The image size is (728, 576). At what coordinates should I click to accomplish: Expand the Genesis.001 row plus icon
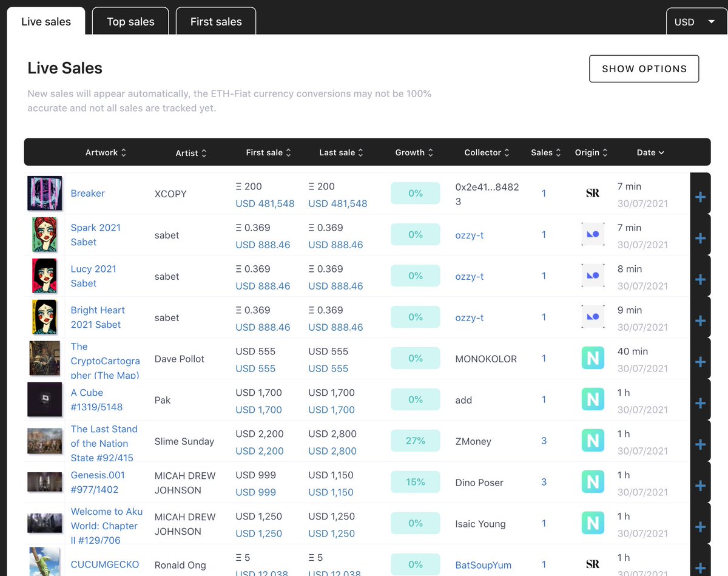pos(700,486)
